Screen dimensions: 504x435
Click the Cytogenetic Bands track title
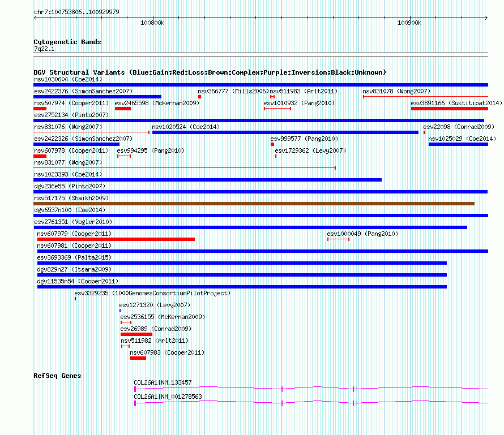[67, 42]
